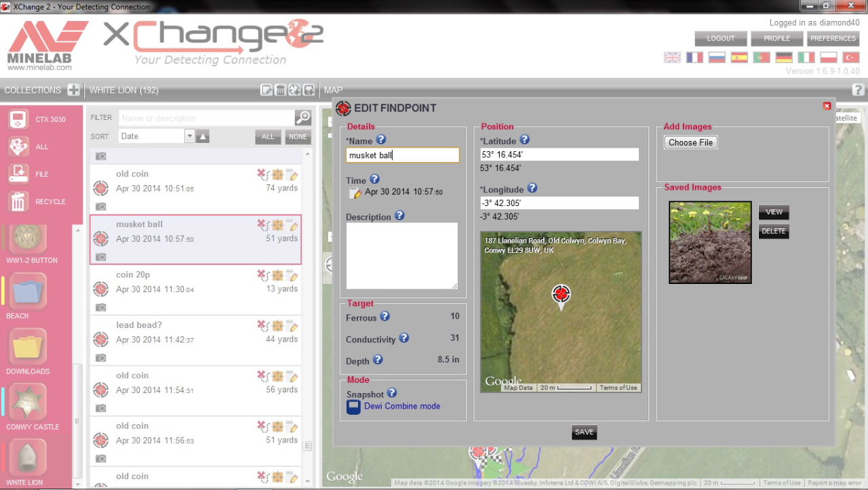
Task: Switch language to Russian flag
Action: 717,58
